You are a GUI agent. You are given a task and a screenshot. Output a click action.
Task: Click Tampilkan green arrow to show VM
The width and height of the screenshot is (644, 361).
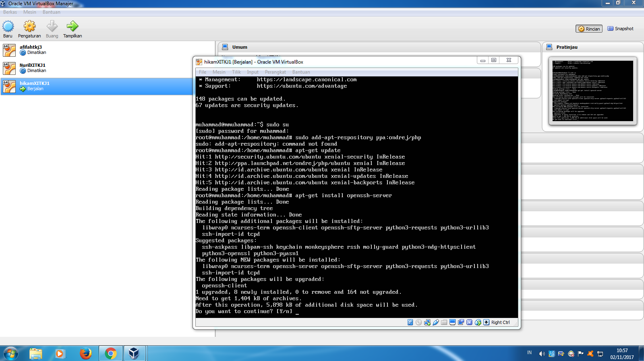click(72, 26)
